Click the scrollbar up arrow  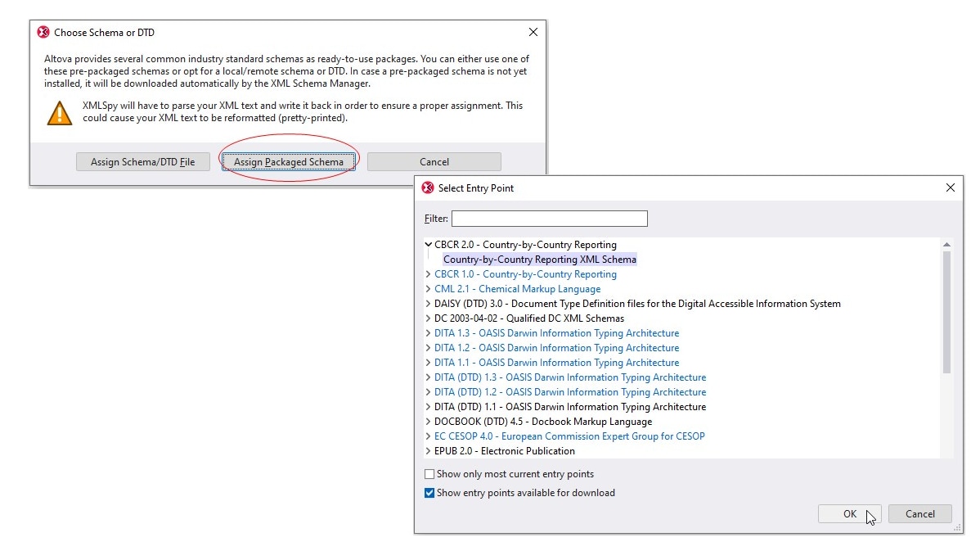946,244
